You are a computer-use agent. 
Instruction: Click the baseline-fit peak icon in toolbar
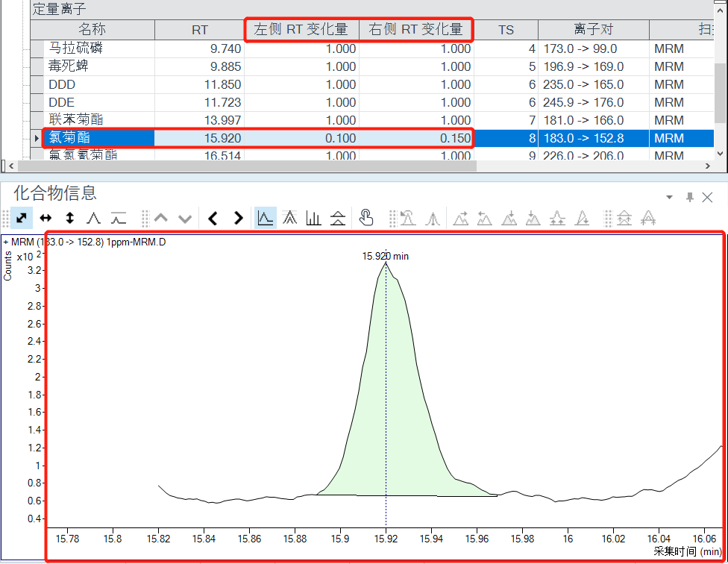point(119,218)
